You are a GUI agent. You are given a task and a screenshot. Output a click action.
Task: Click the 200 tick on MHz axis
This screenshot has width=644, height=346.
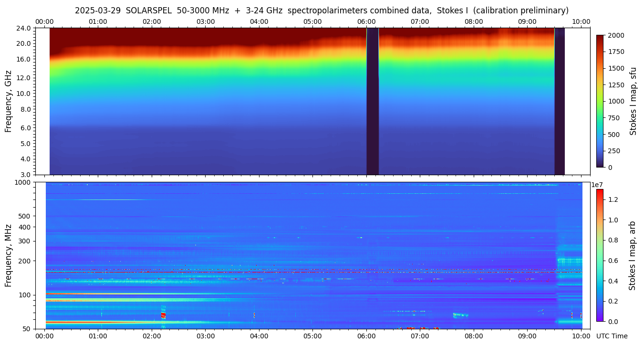[x=25, y=261]
